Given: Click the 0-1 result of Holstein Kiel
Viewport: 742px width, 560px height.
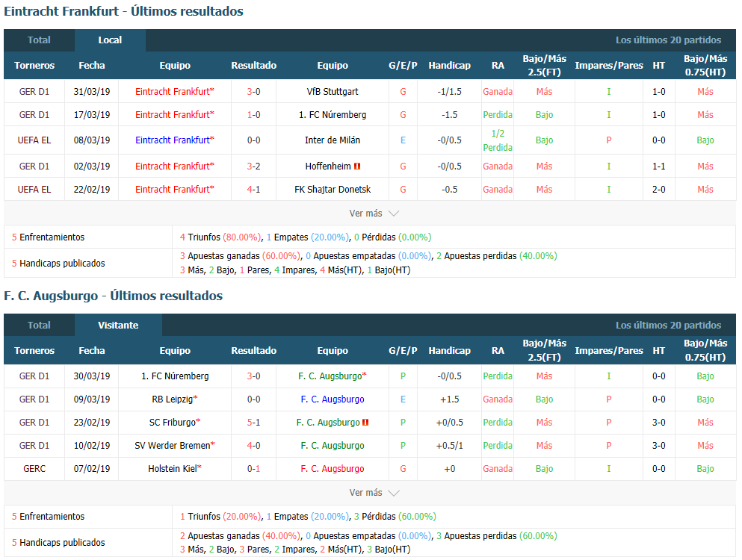Looking at the screenshot, I should coord(253,469).
